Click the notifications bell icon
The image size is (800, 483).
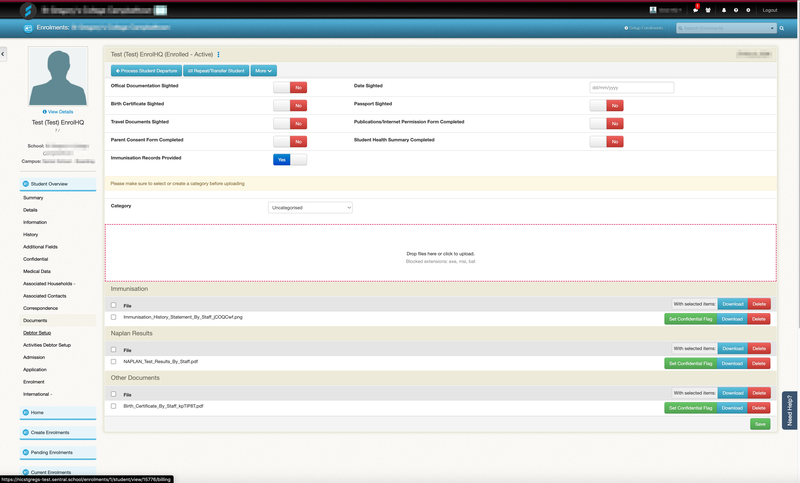[724, 10]
